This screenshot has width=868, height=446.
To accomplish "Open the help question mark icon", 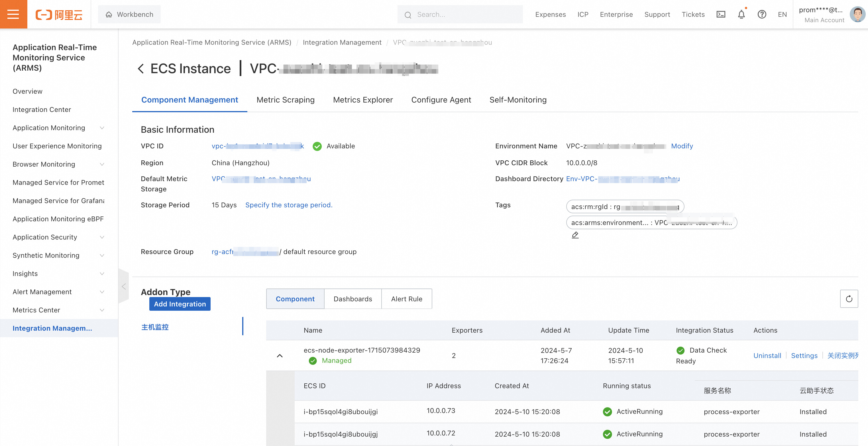I will point(762,15).
